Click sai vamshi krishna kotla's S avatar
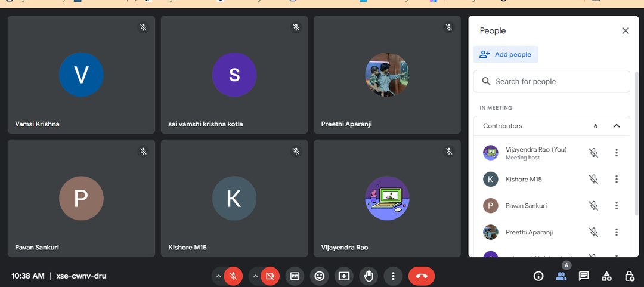644x287 pixels. 234,75
